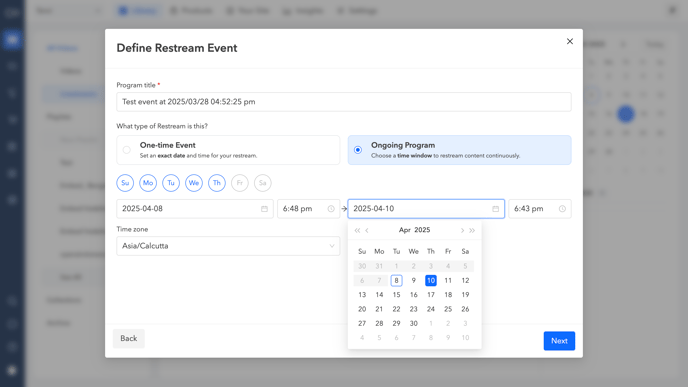
Task: Open the 2025 year selector in calendar
Action: click(x=422, y=230)
